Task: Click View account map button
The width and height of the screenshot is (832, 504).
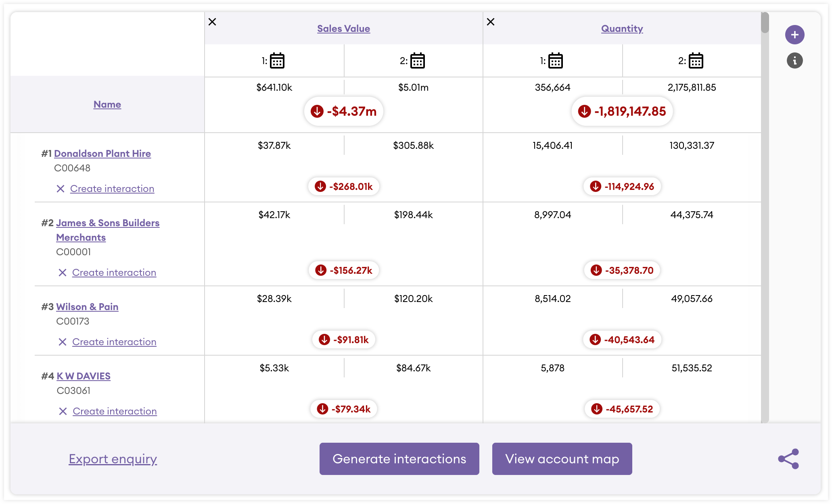Action: (x=562, y=459)
